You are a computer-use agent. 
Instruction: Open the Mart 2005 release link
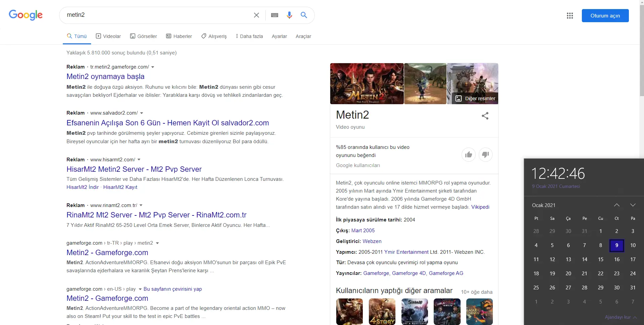(x=363, y=231)
